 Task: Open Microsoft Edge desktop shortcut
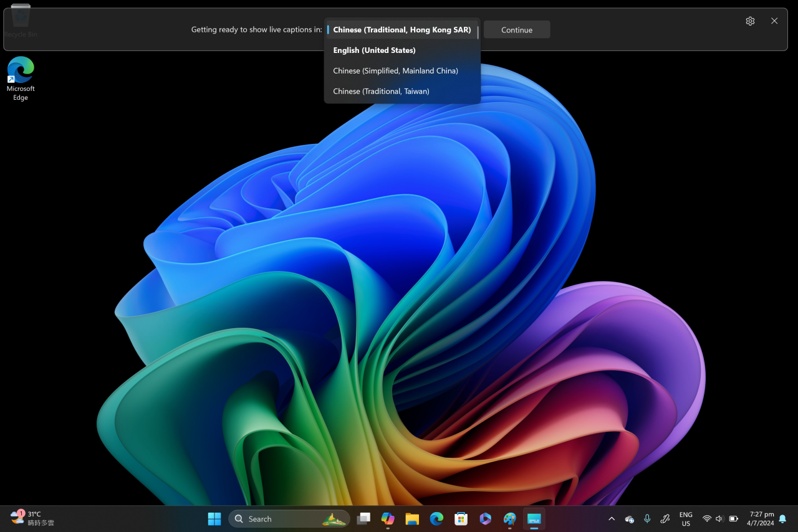coord(21,78)
